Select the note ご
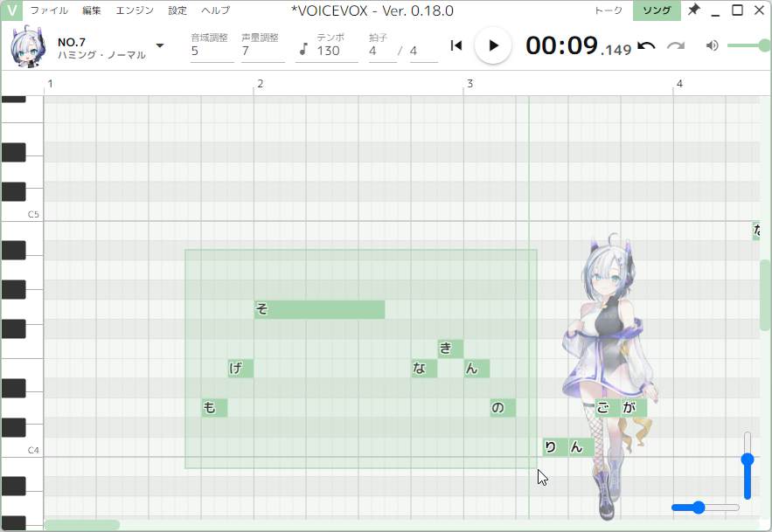This screenshot has width=772, height=532. tap(608, 407)
